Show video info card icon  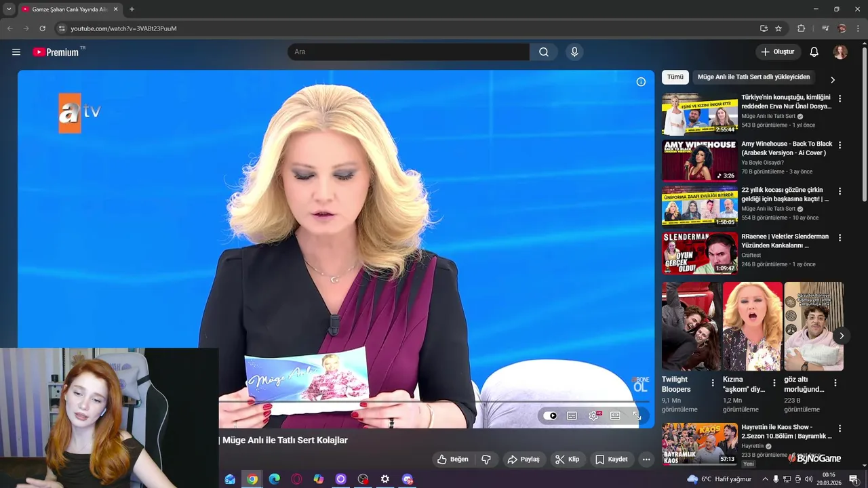point(641,82)
